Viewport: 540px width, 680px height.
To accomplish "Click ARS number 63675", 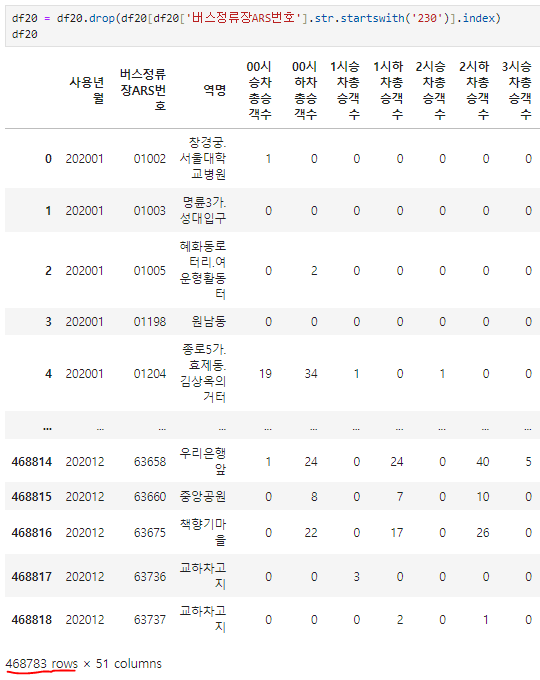I will click(150, 533).
